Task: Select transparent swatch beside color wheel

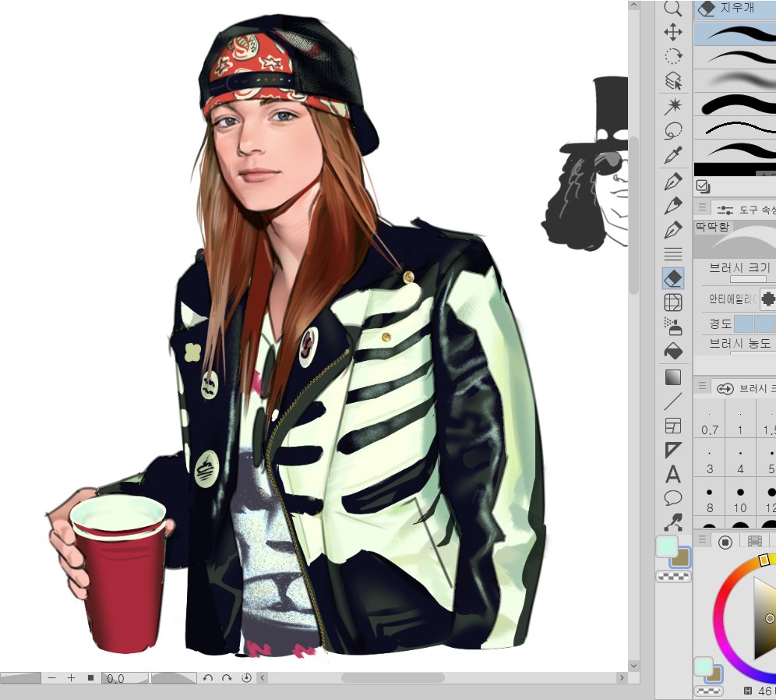Action: pos(709,691)
